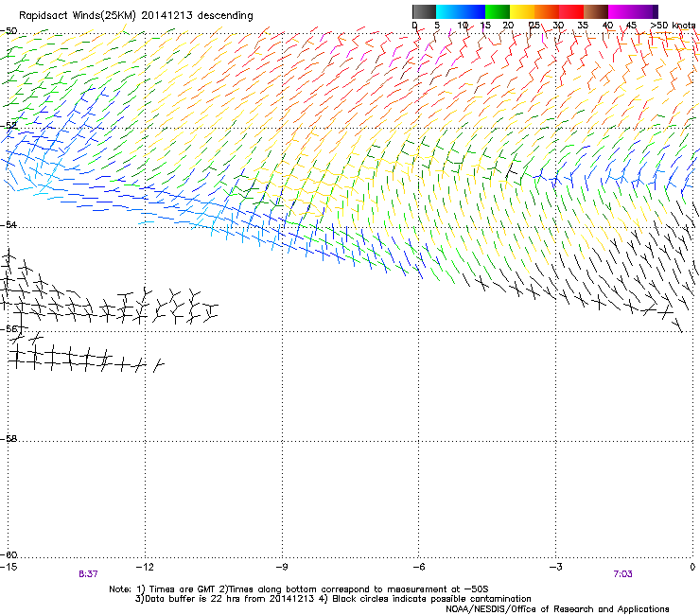The height and width of the screenshot is (615, 700).
Task: Click the '-6' longitude axis label
Action: coord(419,567)
